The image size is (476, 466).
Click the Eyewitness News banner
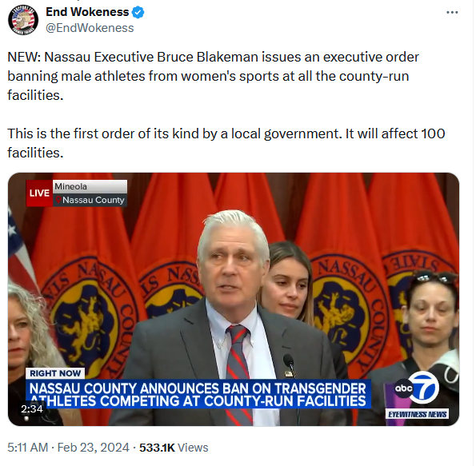coord(418,414)
